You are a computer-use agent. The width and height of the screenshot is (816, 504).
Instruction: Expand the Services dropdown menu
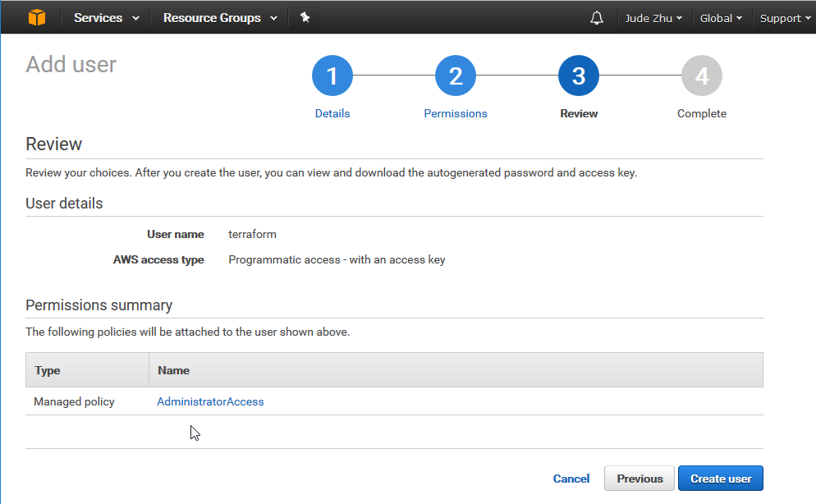(106, 18)
